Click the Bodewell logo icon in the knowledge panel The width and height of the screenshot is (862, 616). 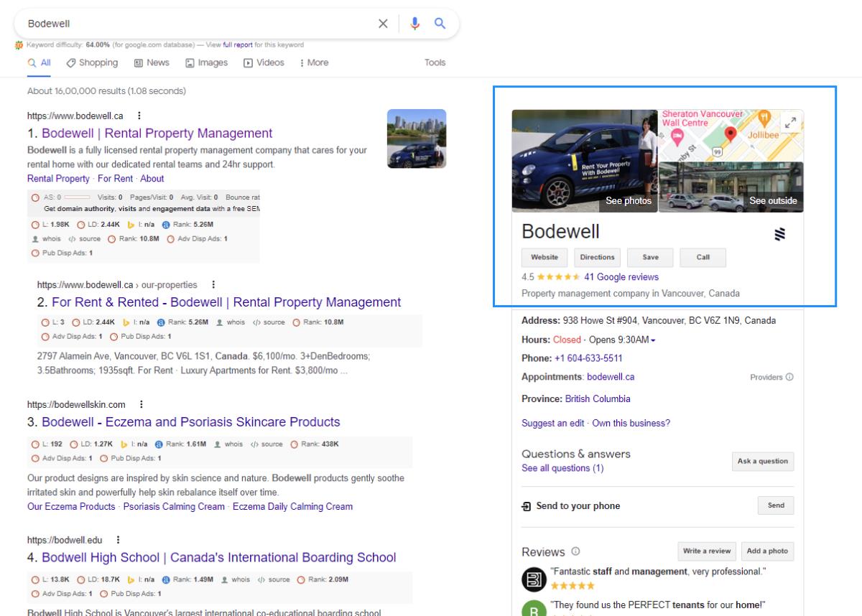[779, 234]
